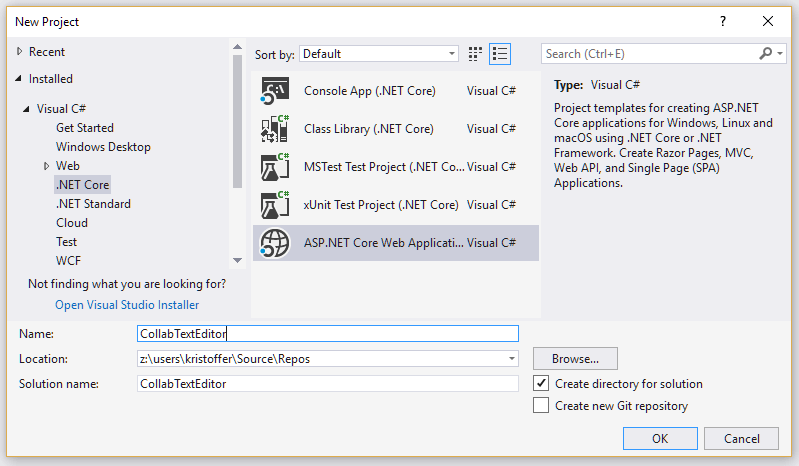Image resolution: width=799 pixels, height=466 pixels.
Task: Select the Test category
Action: tap(66, 242)
